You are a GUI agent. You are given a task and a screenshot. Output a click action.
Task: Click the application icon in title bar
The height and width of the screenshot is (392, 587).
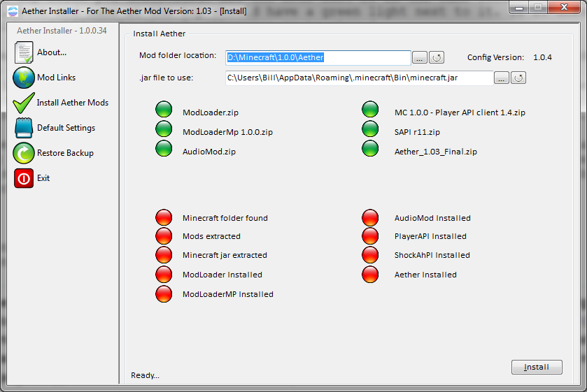[12, 12]
